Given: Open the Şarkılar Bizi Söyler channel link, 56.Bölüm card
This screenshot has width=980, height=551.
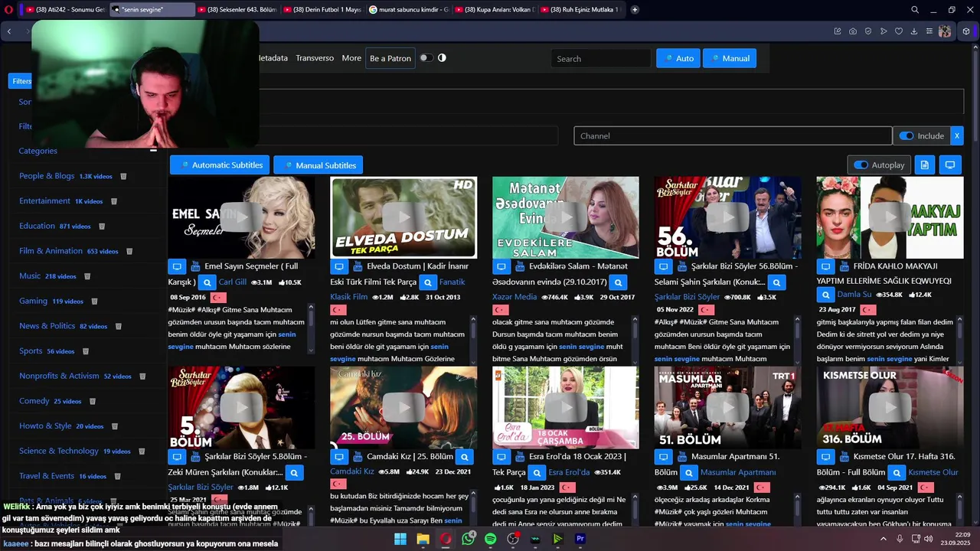Looking at the screenshot, I should tap(687, 297).
